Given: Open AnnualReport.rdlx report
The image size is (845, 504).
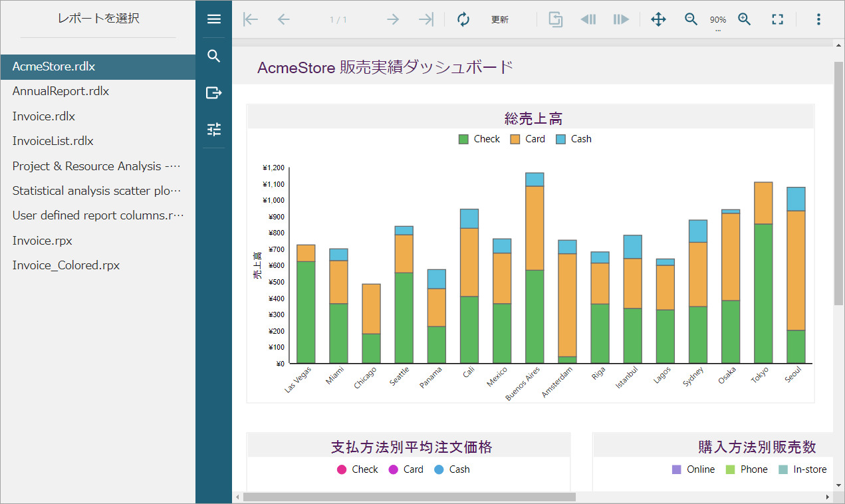Looking at the screenshot, I should (98, 91).
